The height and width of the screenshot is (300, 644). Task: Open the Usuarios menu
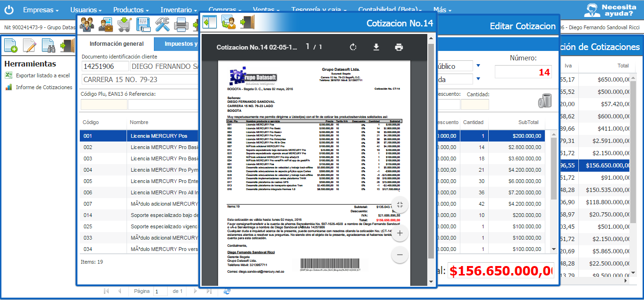86,10
